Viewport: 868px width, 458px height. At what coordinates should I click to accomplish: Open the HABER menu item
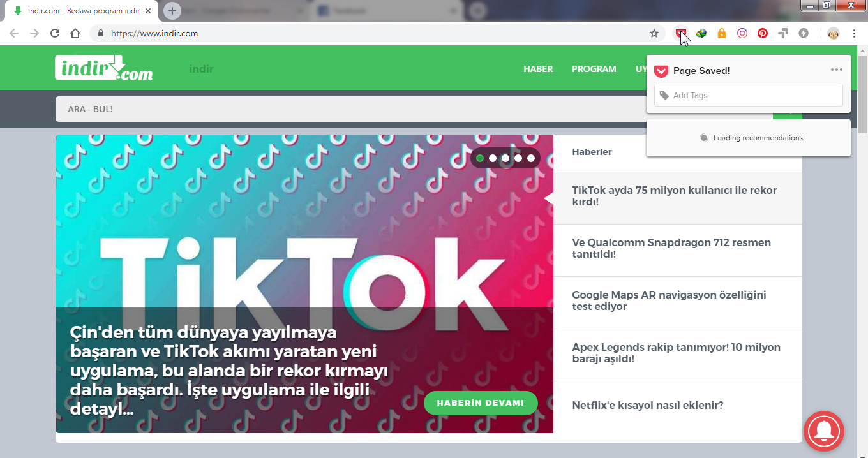[x=538, y=69]
